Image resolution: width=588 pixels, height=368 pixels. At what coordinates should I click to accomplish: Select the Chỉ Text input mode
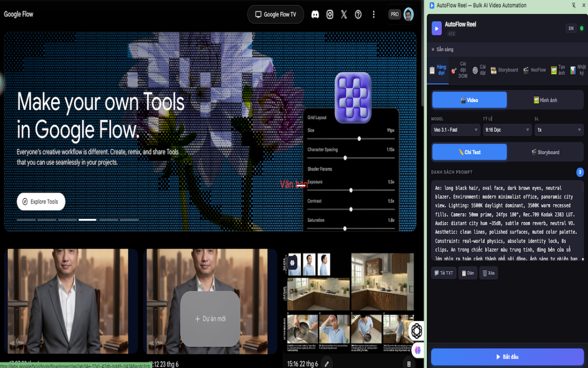[469, 152]
